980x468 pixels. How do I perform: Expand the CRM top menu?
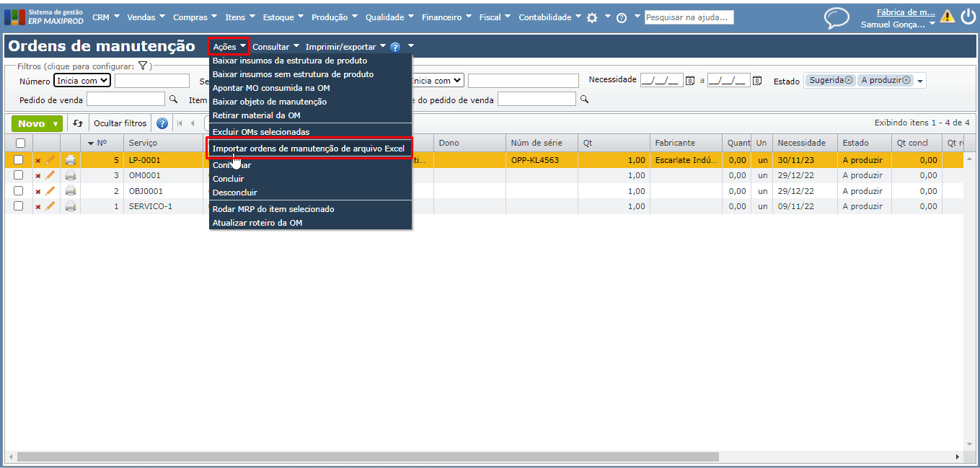(x=105, y=17)
